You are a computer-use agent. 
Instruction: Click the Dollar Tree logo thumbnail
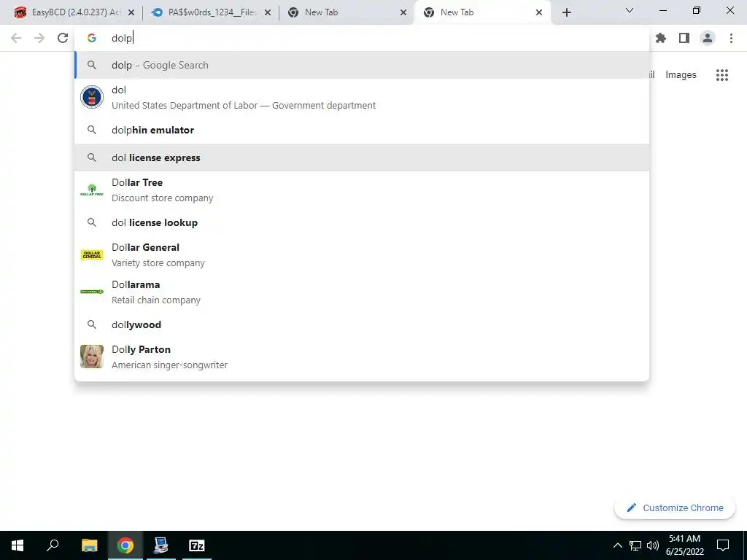[92, 190]
